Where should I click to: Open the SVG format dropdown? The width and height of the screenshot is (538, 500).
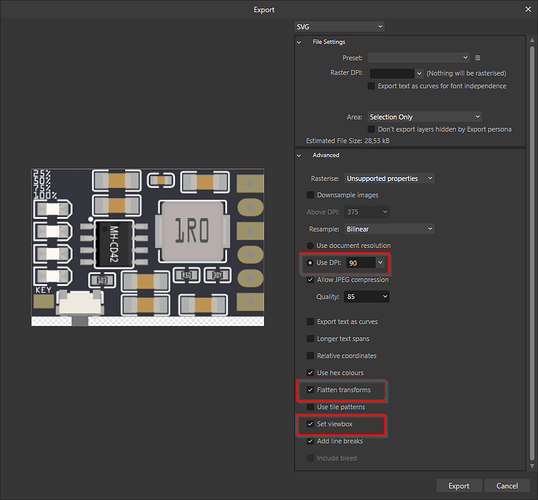pyautogui.click(x=339, y=26)
